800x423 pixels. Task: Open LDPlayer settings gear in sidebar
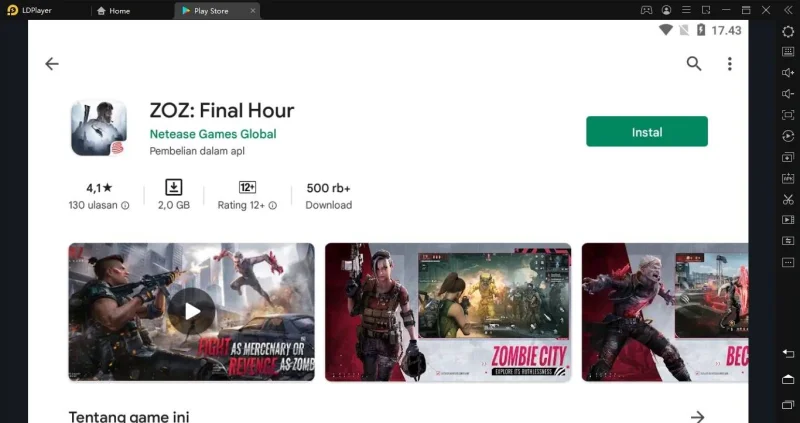click(788, 31)
